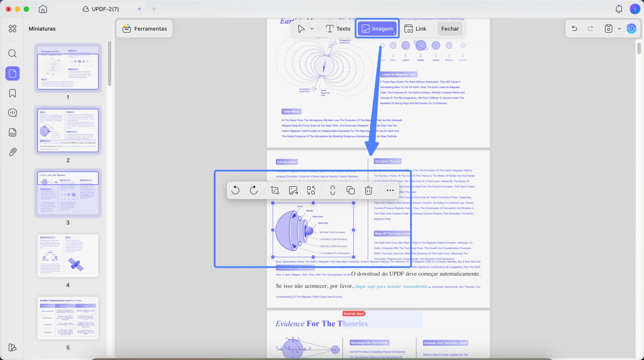Click the Assinar Aqui tag
Image resolution: width=644 pixels, height=360 pixels.
coord(354,314)
